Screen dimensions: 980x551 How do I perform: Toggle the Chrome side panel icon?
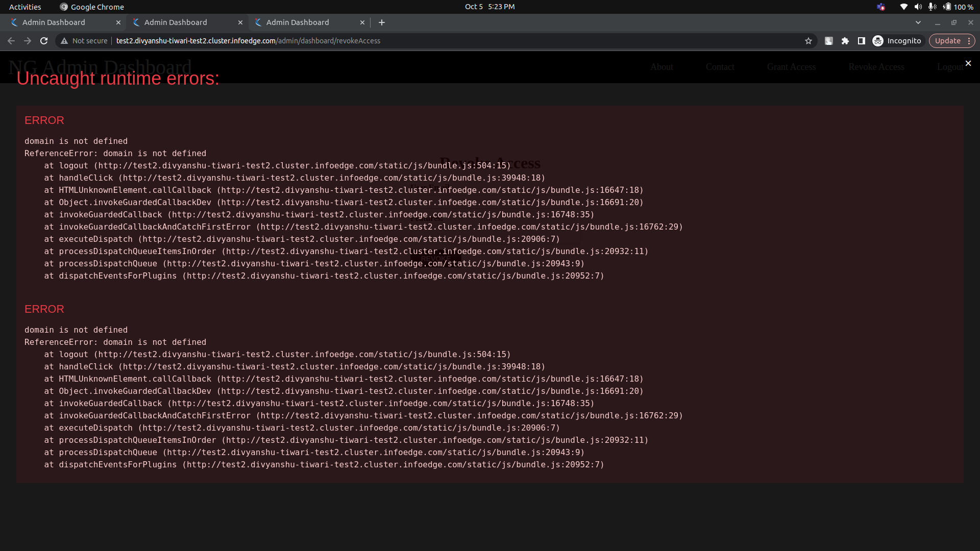862,41
